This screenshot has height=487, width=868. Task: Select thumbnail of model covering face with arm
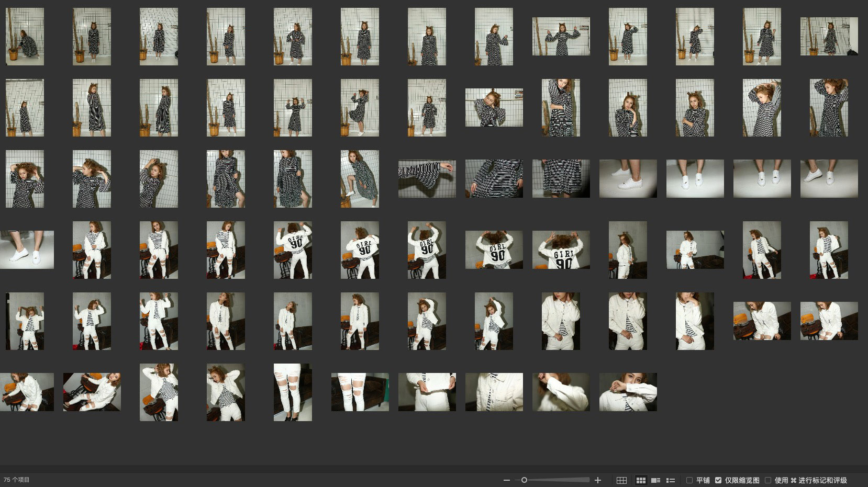pos(628,392)
